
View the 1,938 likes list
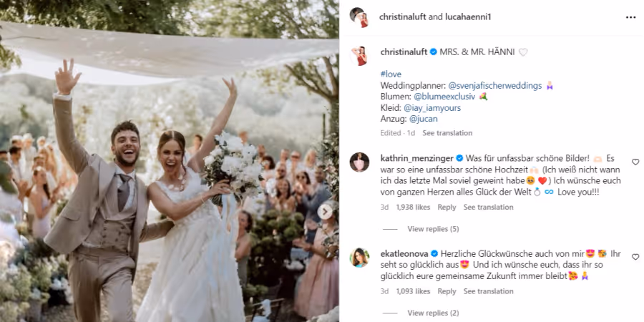[x=413, y=208]
